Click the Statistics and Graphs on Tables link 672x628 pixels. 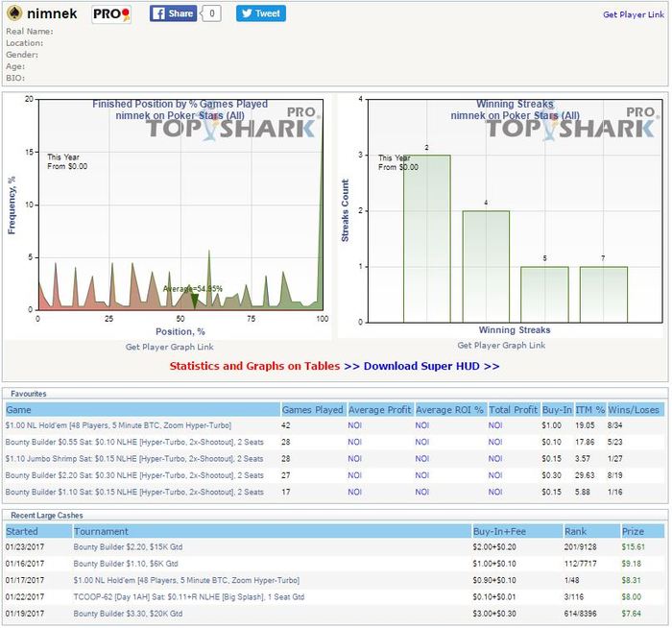[254, 366]
